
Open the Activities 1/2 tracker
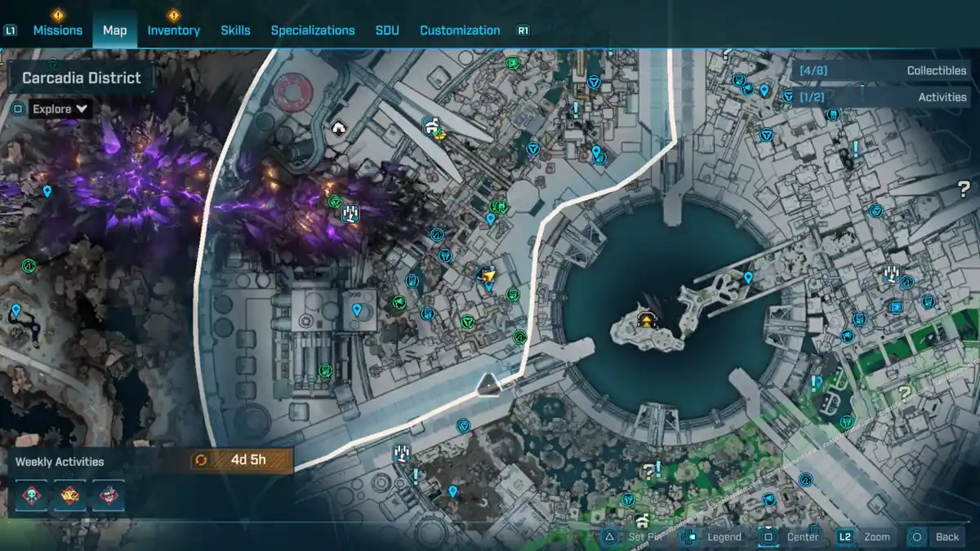pyautogui.click(x=882, y=97)
